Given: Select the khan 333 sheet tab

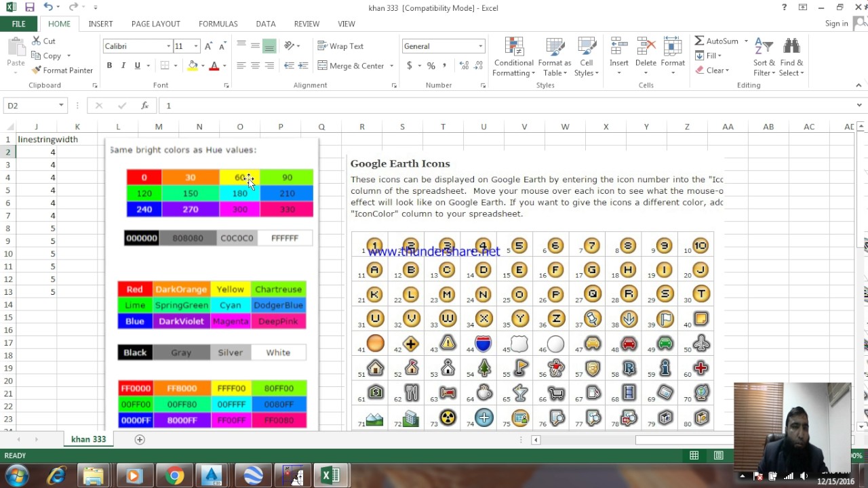Looking at the screenshot, I should point(88,439).
